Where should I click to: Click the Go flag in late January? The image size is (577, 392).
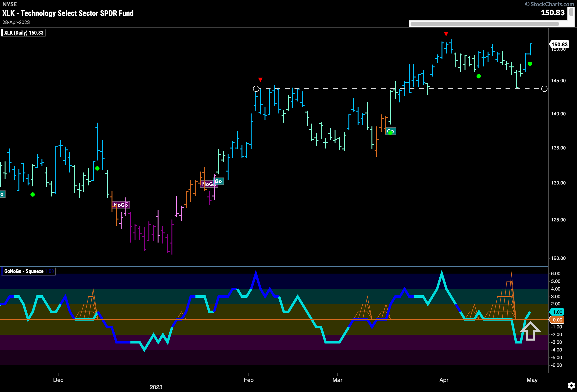point(218,181)
